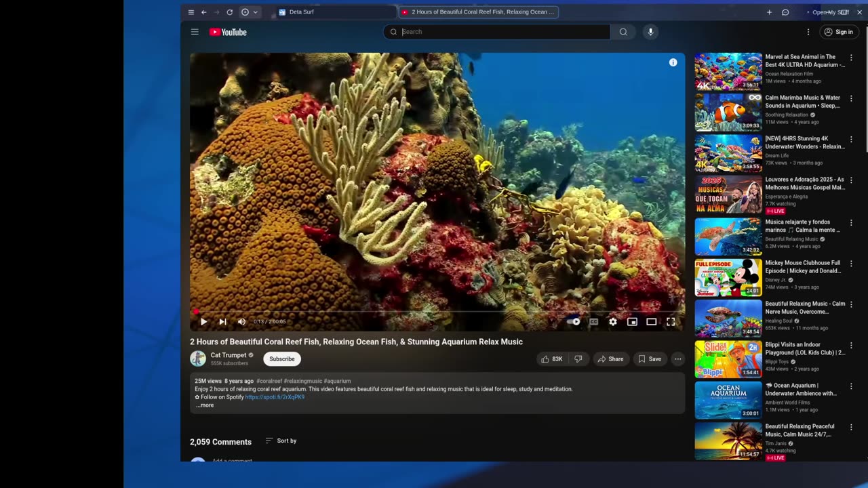Open more actions ellipsis beside Save

(677, 359)
